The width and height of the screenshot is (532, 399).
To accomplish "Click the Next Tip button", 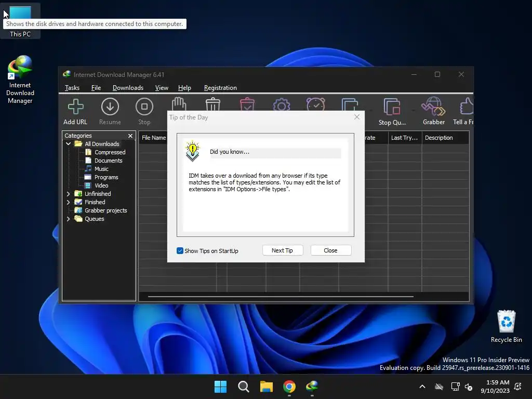I will click(x=282, y=250).
